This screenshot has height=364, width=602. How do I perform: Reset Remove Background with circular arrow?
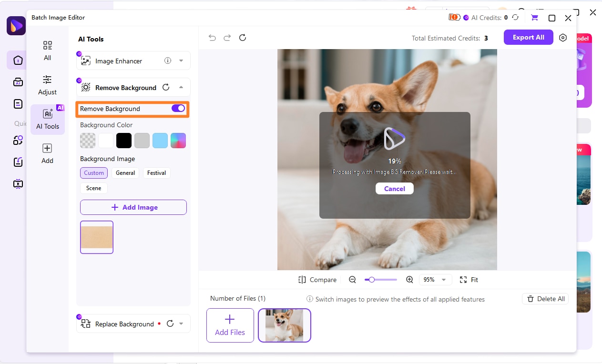(x=166, y=87)
